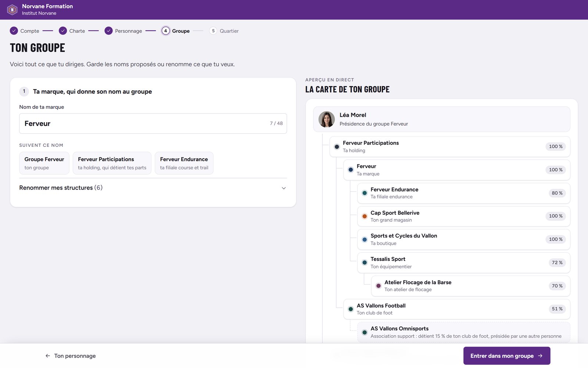588x368 pixels.
Task: Open the completed Personnage step checkmark
Action: click(x=108, y=31)
